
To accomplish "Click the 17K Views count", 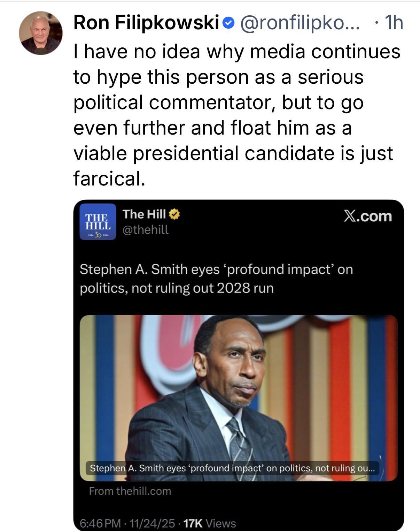I will pos(209,523).
